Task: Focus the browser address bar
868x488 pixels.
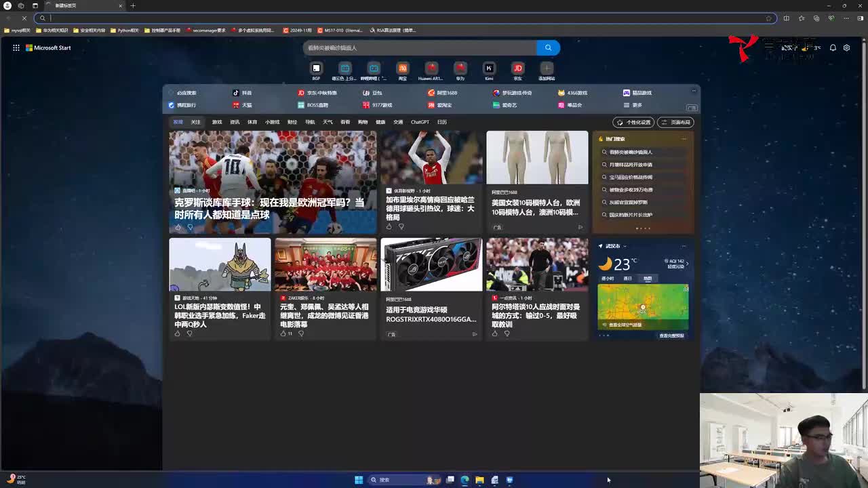Action: 407,18
